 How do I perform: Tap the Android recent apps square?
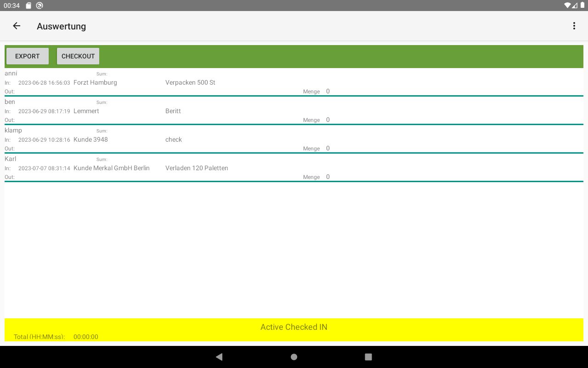click(x=368, y=357)
